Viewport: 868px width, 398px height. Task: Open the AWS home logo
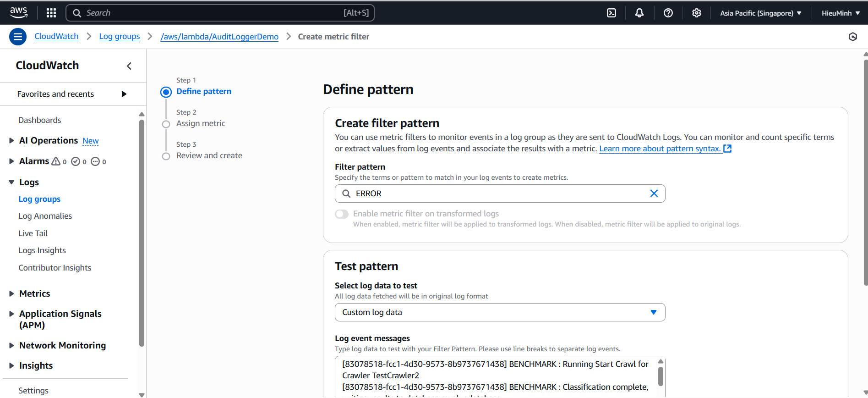18,13
